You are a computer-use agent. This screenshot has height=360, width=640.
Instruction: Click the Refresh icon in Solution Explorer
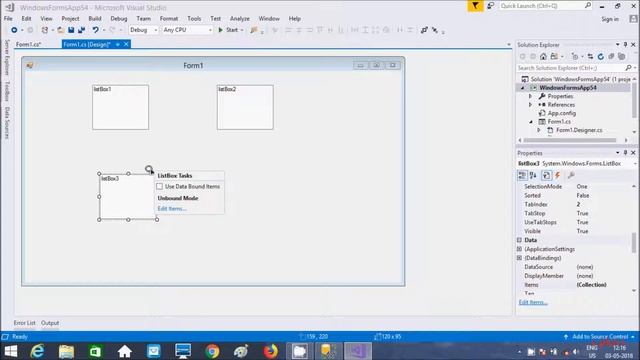click(600, 56)
